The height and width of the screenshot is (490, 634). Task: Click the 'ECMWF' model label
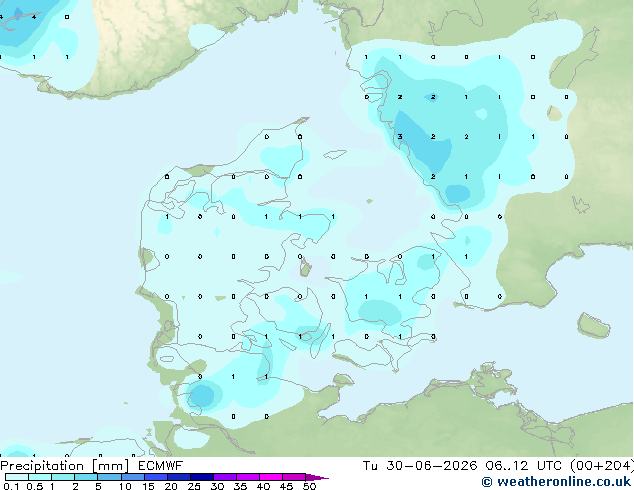click(x=161, y=466)
